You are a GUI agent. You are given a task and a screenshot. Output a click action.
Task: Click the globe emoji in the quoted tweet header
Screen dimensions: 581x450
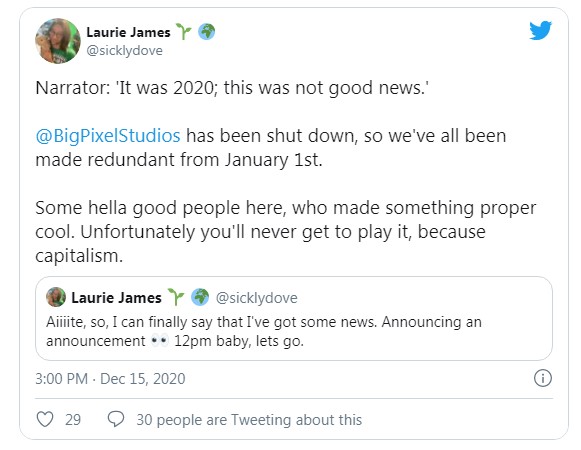click(x=200, y=297)
